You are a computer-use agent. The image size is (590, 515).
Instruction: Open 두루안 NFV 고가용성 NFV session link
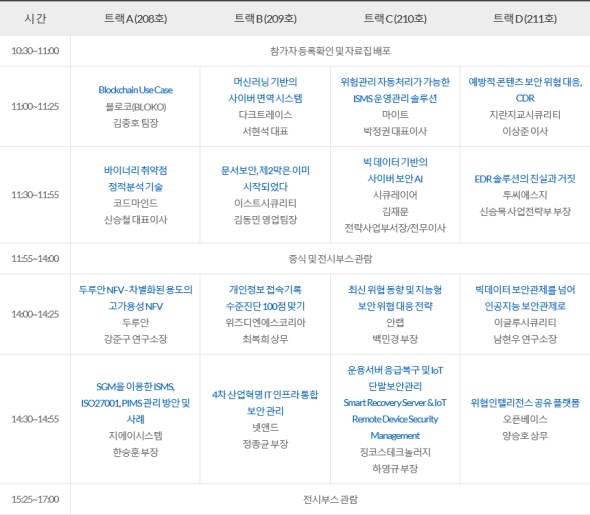coord(135,298)
